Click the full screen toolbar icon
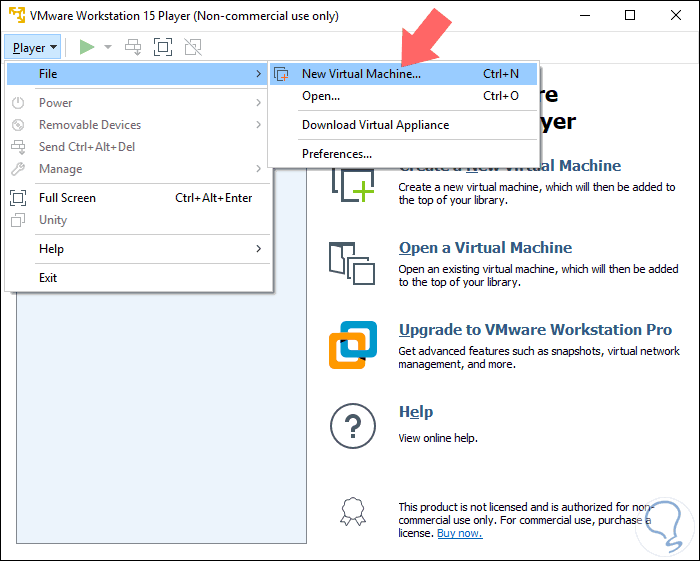 163,47
